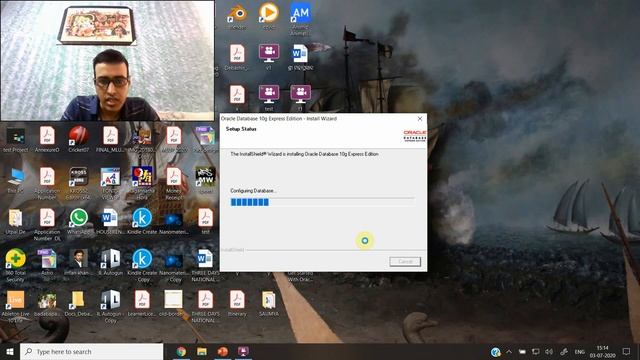Click the Type here to search box
This screenshot has height=360, width=640.
click(x=91, y=352)
